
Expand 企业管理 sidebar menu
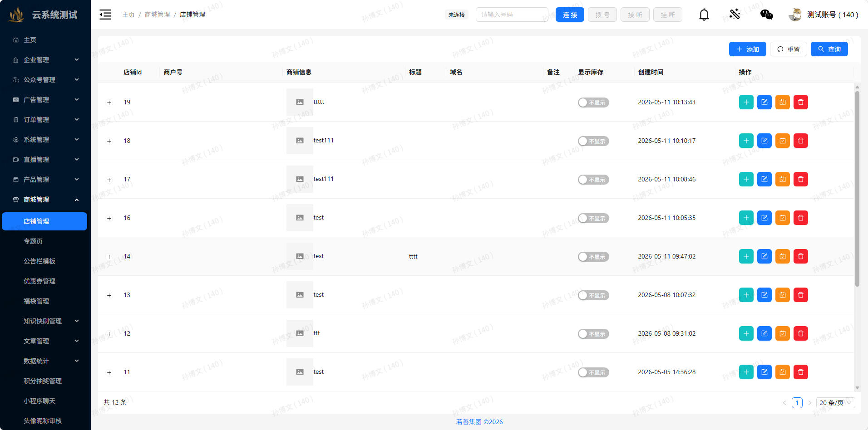tap(45, 60)
